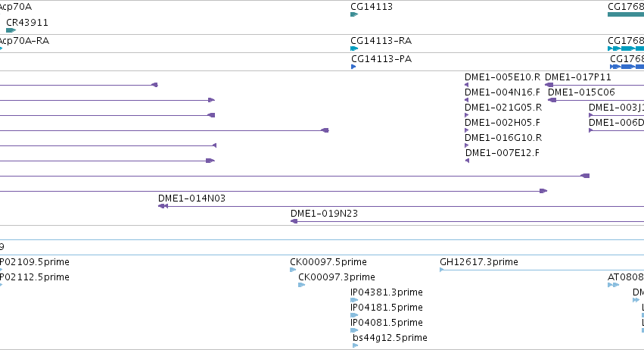Click DME1-002H05.F clone label
The image size is (644, 350).
click(x=502, y=123)
